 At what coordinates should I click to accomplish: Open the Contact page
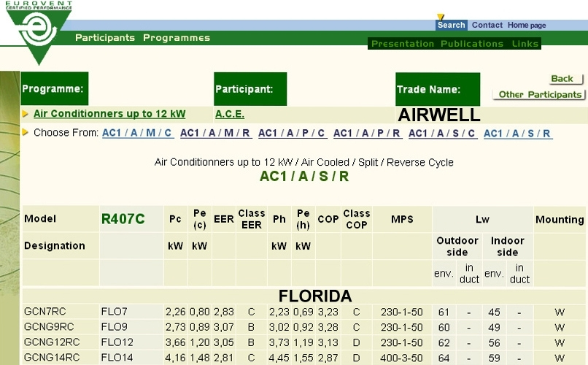[x=487, y=25]
